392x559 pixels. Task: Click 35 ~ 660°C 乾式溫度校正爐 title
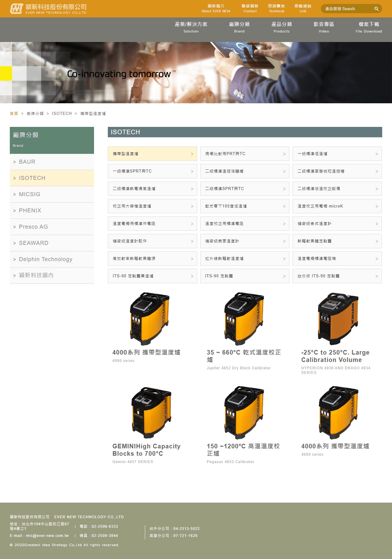244,356
